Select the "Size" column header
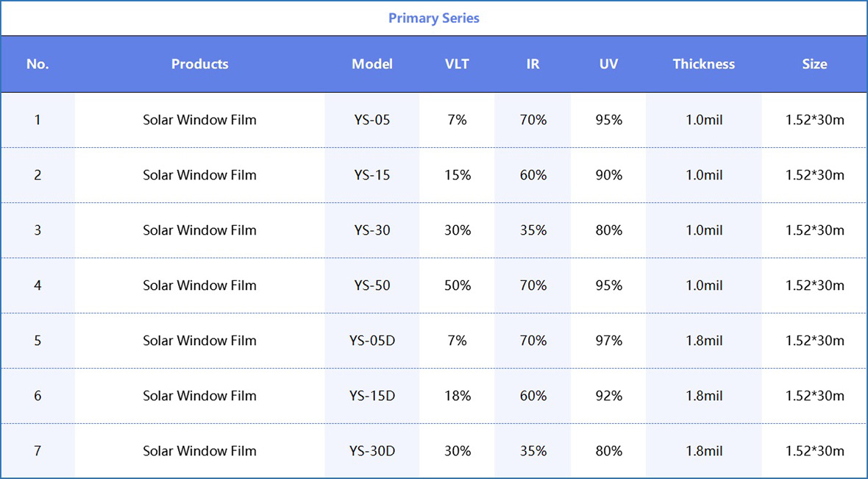Viewport: 868px width, 479px height. point(814,64)
